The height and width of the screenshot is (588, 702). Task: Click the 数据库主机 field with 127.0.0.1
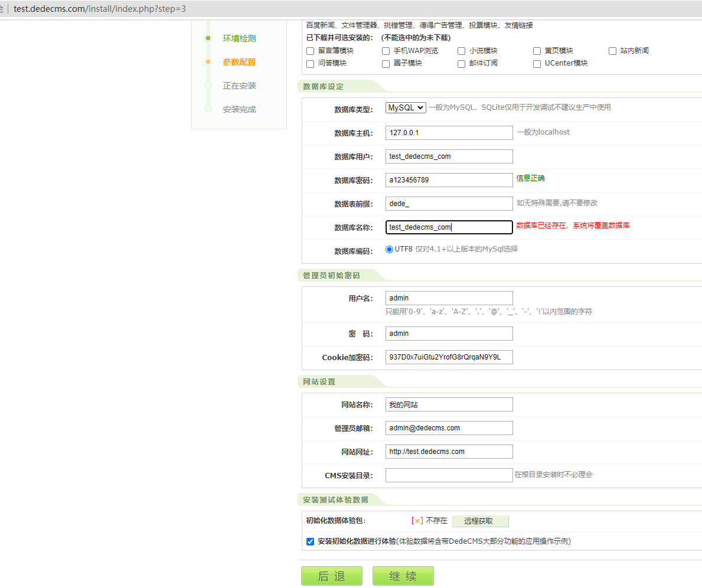tap(449, 133)
